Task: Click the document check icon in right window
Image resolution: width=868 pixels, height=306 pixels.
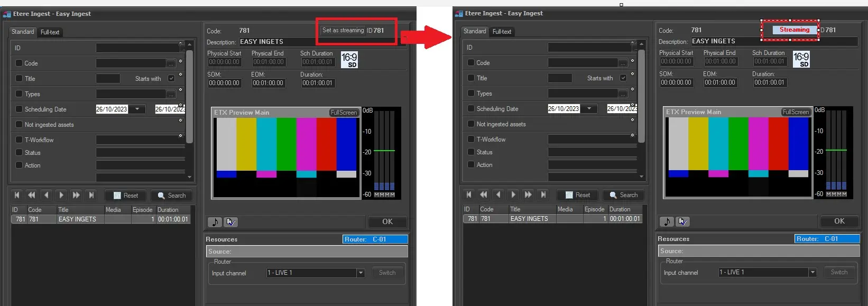Action: (682, 221)
